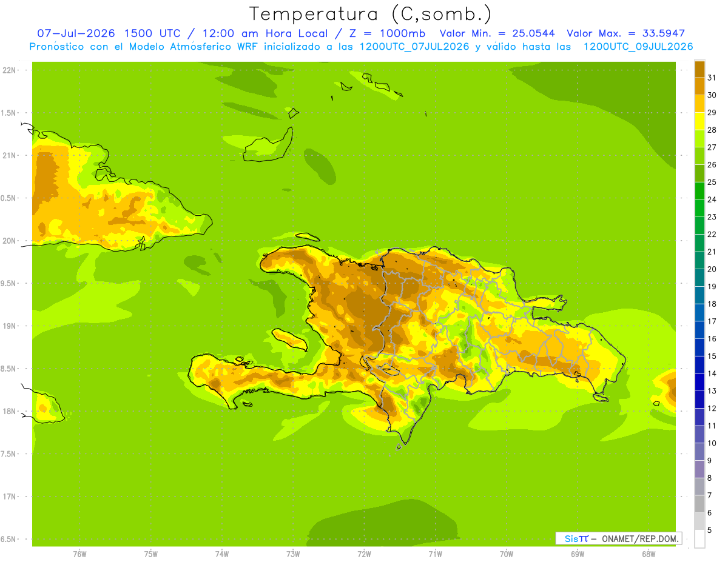Viewport: 728px width, 562px height.
Task: Click the '74W' longitude label
Action: click(222, 554)
